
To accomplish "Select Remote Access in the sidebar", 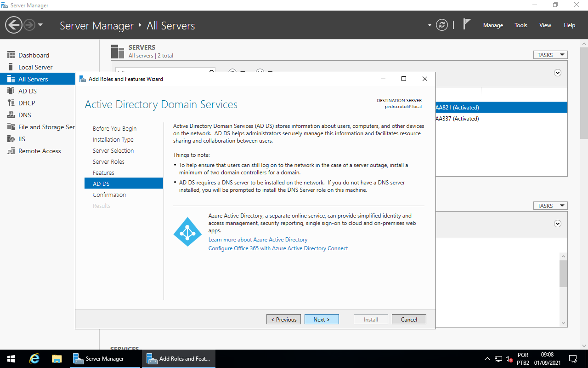I will coord(40,151).
